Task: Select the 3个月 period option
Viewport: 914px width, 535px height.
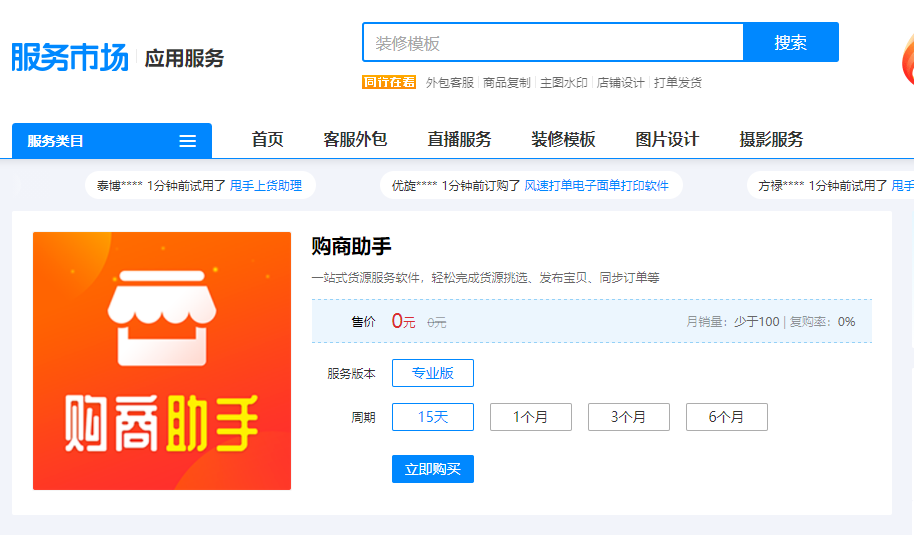Action: point(628,417)
